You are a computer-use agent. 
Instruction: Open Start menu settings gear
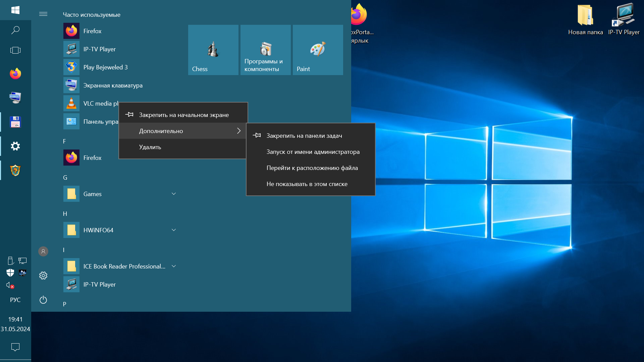[43, 276]
